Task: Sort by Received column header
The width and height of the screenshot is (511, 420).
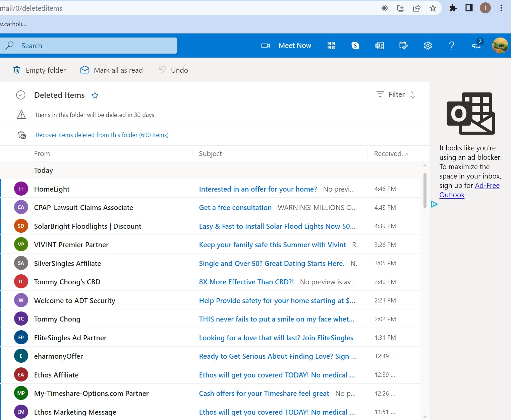Action: click(x=391, y=154)
